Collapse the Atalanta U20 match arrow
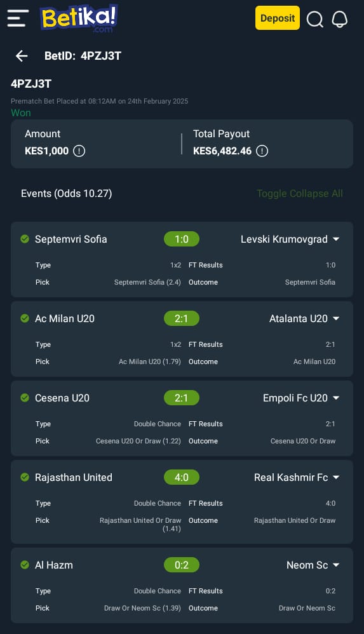The width and height of the screenshot is (364, 634). pos(336,319)
